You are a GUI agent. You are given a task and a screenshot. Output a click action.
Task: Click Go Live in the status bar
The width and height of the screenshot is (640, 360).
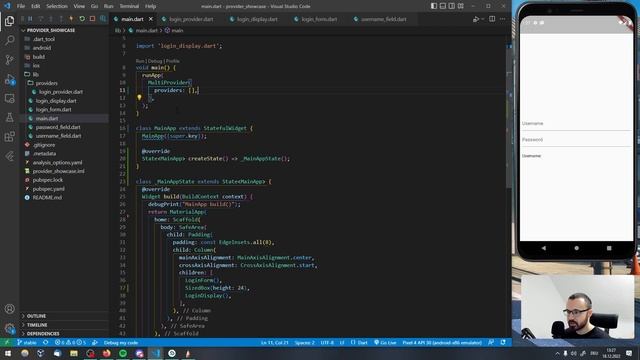click(385, 342)
